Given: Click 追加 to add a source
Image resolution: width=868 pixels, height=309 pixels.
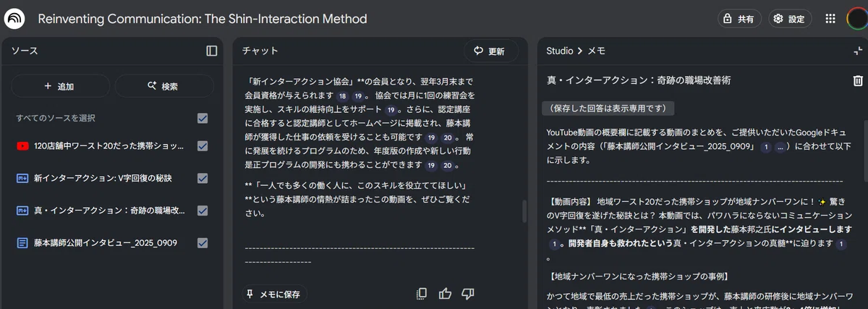Looking at the screenshot, I should pyautogui.click(x=60, y=86).
